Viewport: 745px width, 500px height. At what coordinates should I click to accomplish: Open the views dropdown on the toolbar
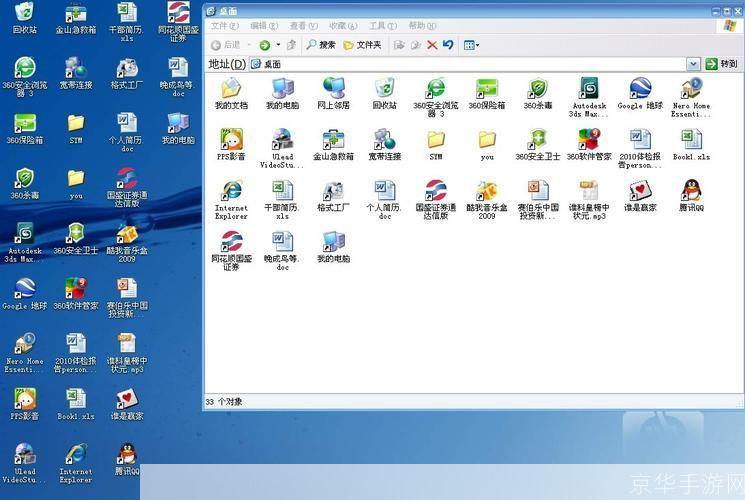pos(472,45)
